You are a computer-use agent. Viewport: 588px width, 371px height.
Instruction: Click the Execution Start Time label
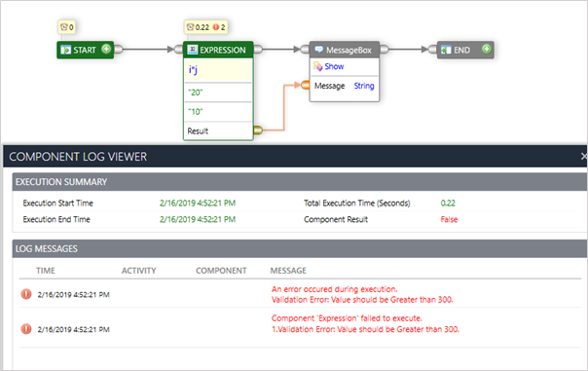pyautogui.click(x=57, y=203)
